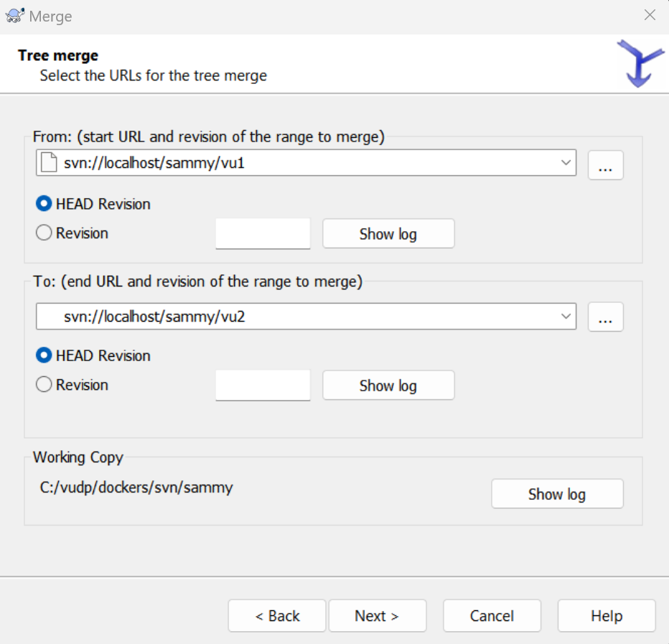
Task: Browse for the From URL with the ... button
Action: [x=605, y=165]
